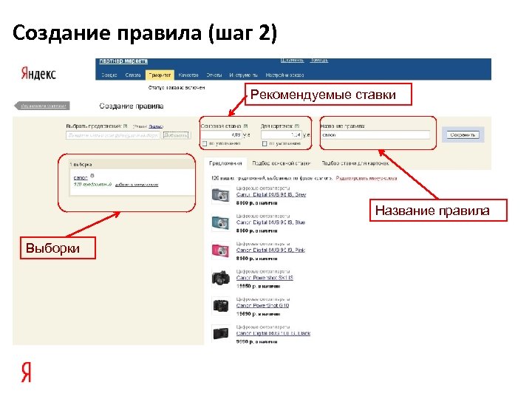Select the Подбор основной ставки tab
This screenshot has height=399, width=532.
pyautogui.click(x=281, y=163)
